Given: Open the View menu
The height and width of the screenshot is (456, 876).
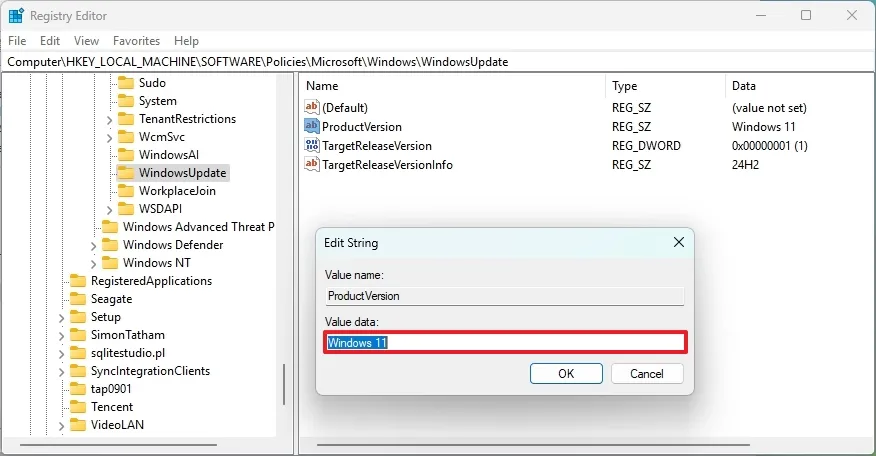Looking at the screenshot, I should (86, 41).
